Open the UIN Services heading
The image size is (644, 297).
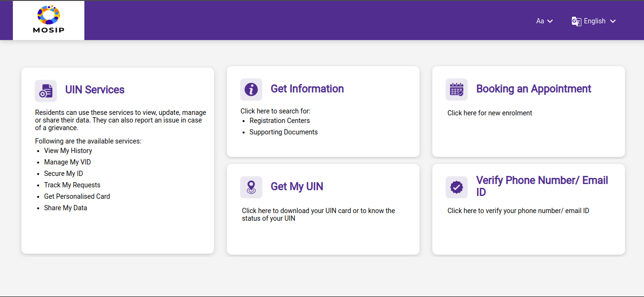tap(95, 90)
